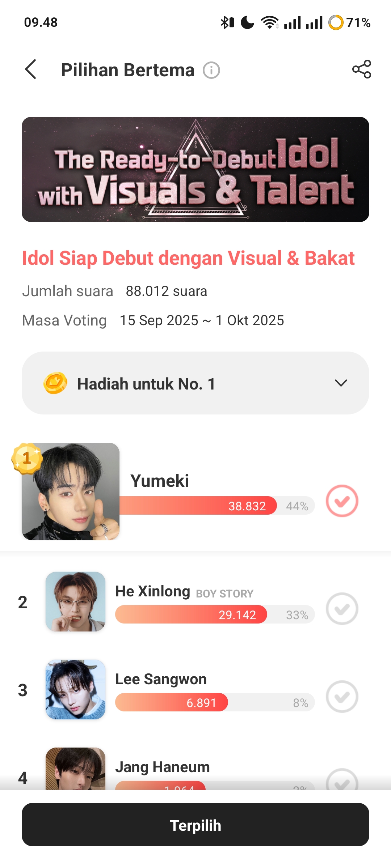Screen dimensions: 391x868
Task: Tap the share icon
Action: (362, 69)
